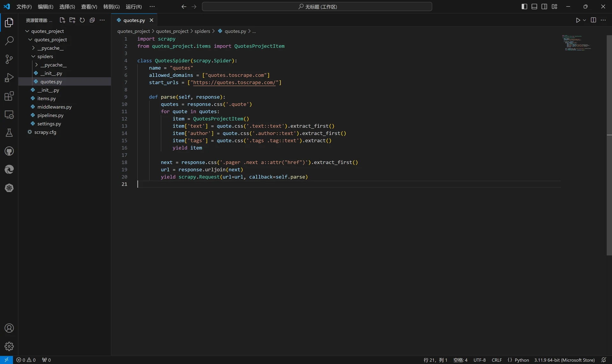The height and width of the screenshot is (364, 612).
Task: Select quotes.py in the file tree
Action: pyautogui.click(x=64, y=82)
